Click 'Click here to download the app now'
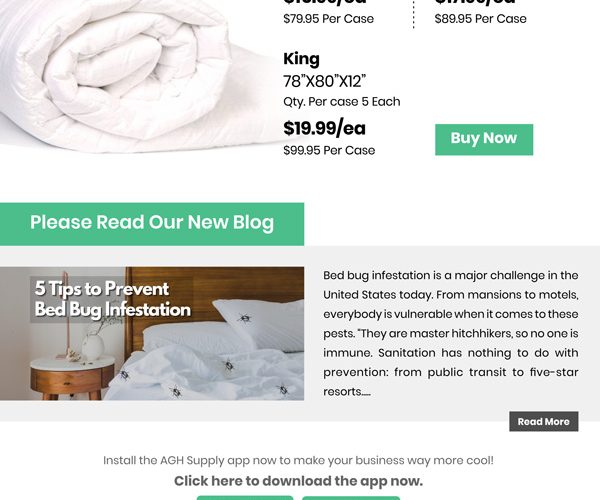This screenshot has width=600, height=500. point(298,481)
